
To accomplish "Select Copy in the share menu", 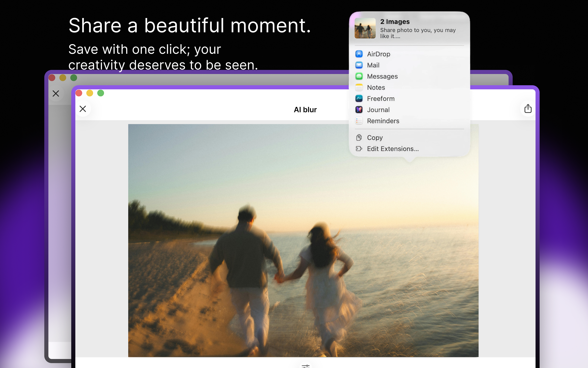I will [409, 138].
